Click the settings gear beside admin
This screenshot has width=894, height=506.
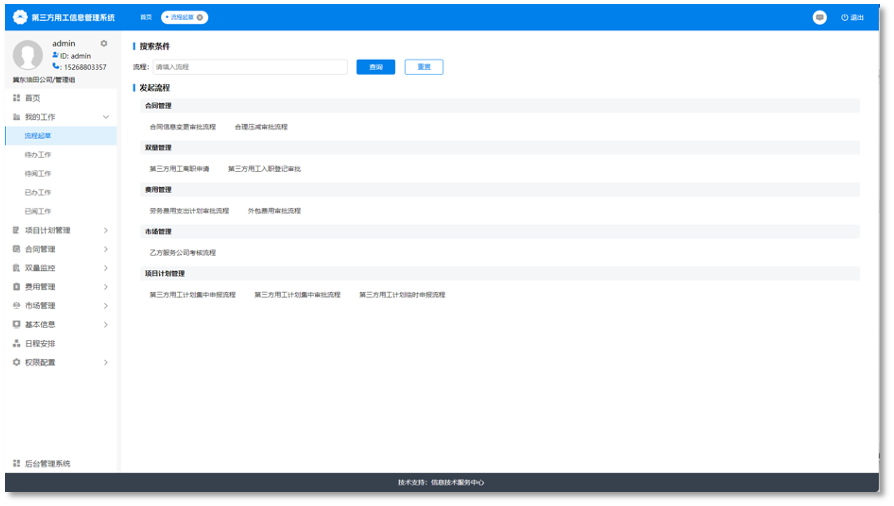pyautogui.click(x=104, y=43)
